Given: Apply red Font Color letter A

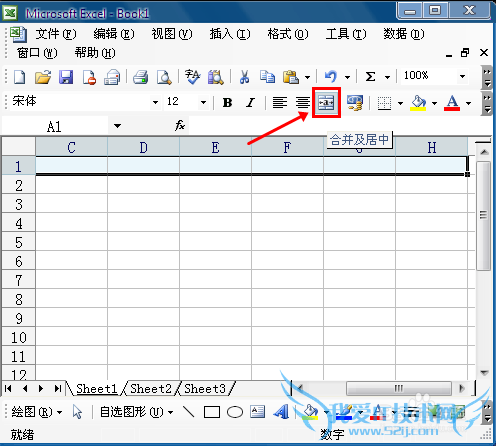Looking at the screenshot, I should point(452,103).
